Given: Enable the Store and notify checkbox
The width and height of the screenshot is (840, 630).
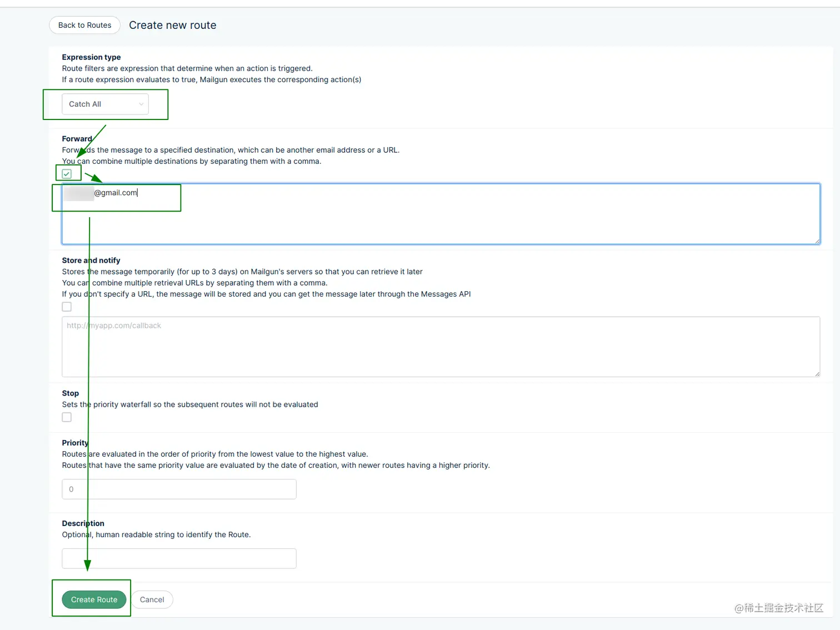Looking at the screenshot, I should (67, 307).
